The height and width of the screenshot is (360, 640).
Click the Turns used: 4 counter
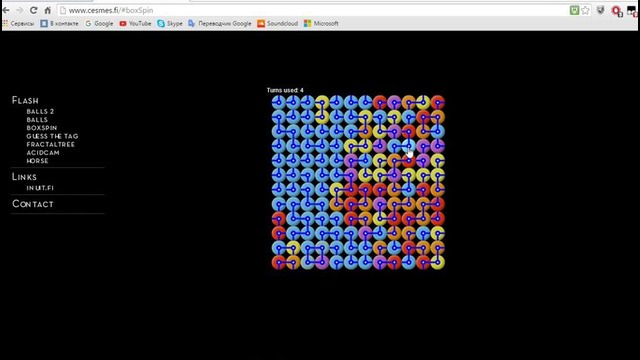tap(285, 90)
